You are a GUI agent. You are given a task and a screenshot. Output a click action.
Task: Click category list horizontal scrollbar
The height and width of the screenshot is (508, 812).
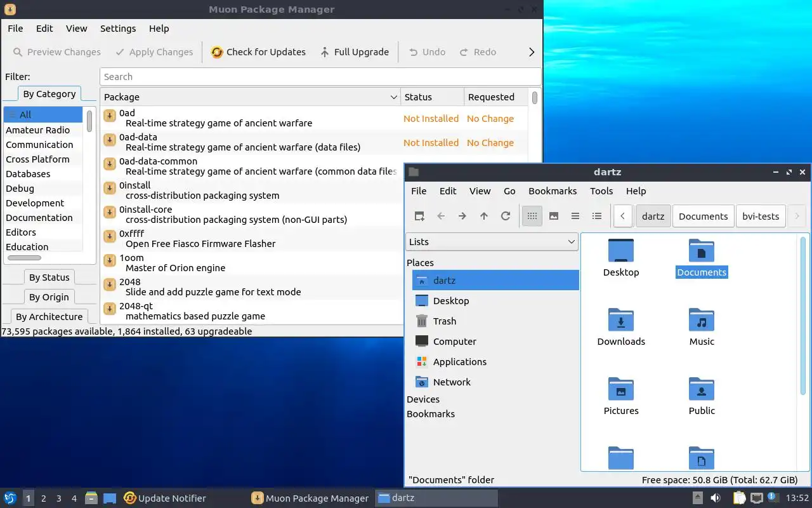[25, 258]
